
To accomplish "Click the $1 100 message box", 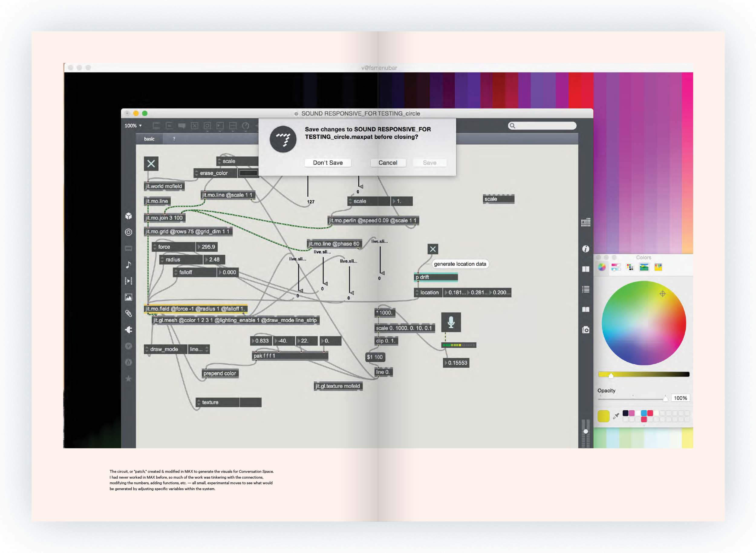I will (x=375, y=357).
